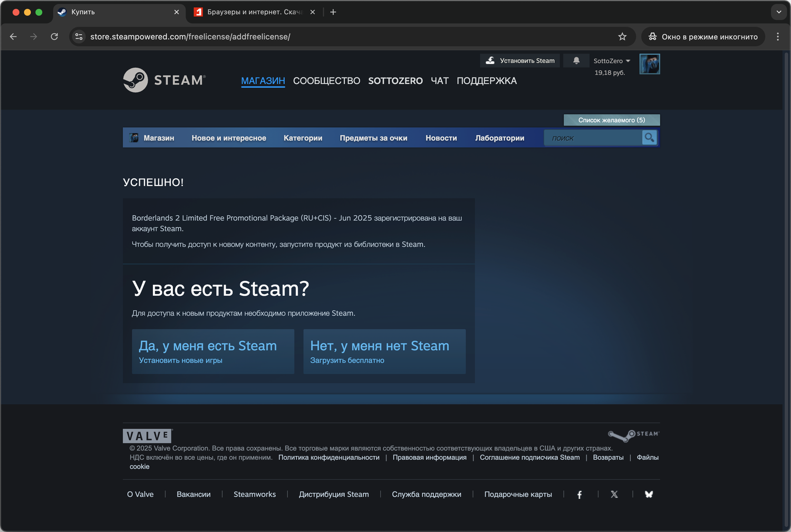This screenshot has width=791, height=532.
Task: Open the Возвраты link
Action: (x=609, y=458)
